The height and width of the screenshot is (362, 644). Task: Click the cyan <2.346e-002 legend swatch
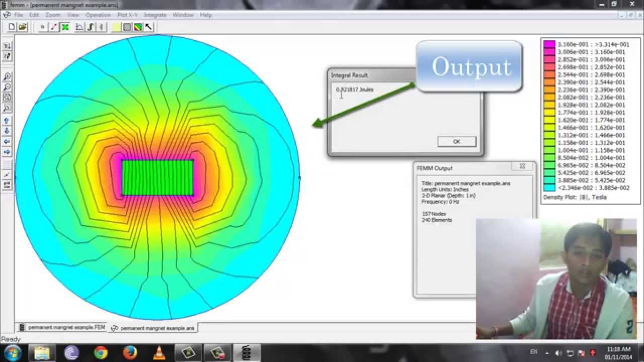[549, 188]
